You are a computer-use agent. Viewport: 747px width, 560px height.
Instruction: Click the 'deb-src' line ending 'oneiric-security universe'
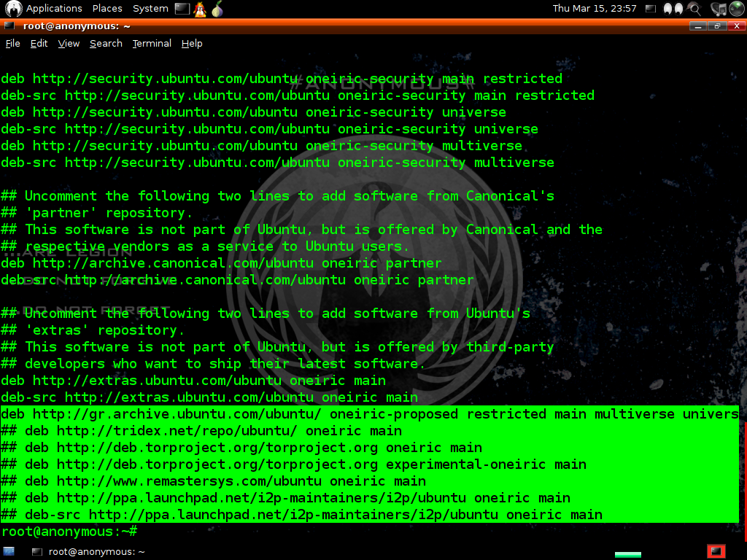click(x=270, y=128)
